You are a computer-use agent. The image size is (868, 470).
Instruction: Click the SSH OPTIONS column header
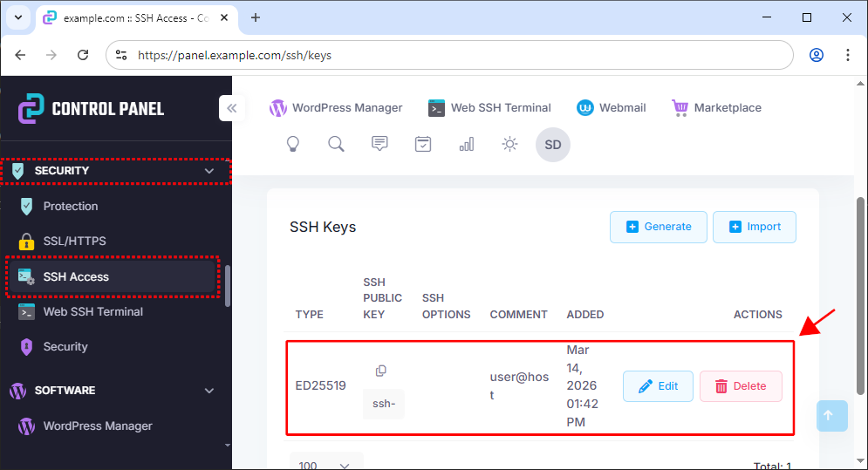pos(446,306)
